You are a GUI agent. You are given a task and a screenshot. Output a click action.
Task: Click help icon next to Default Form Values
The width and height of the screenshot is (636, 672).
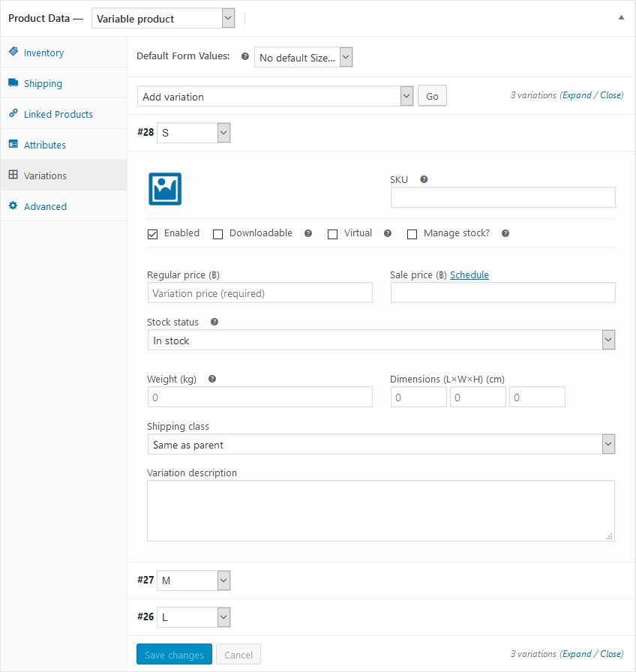pos(245,56)
